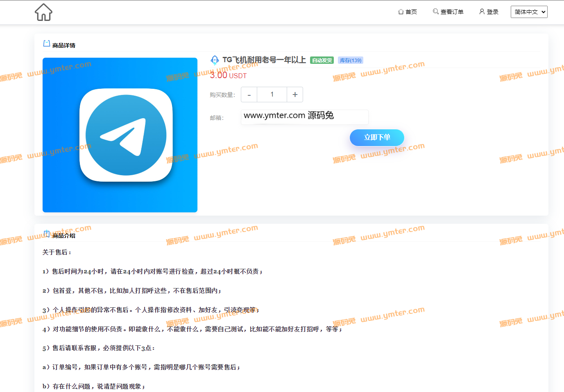The image size is (564, 392).
Task: Click the 3.00 USDT price
Action: [x=228, y=75]
